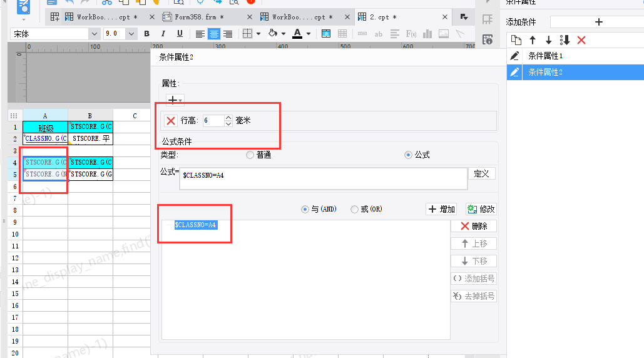This screenshot has width=644, height=358.
Task: Select 条件属性1 in the list
Action: (575, 56)
